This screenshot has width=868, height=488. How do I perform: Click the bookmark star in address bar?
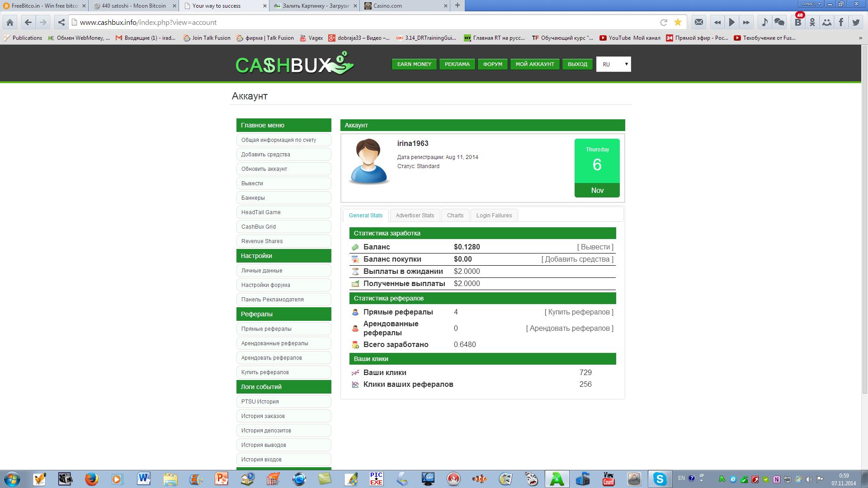[x=678, y=22]
